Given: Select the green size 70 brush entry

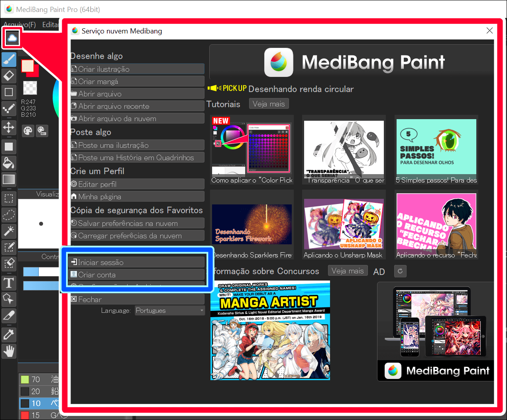Looking at the screenshot, I should (39, 379).
